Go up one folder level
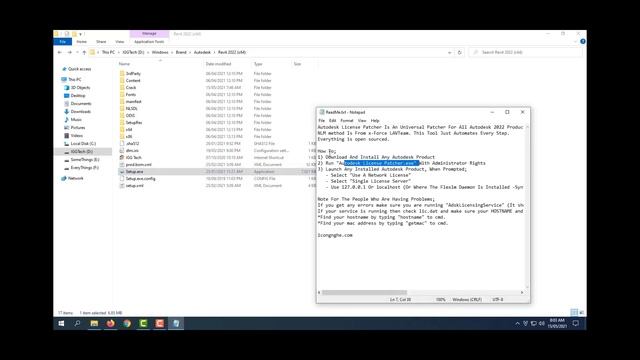The width and height of the screenshot is (640, 360). pyautogui.click(x=84, y=52)
